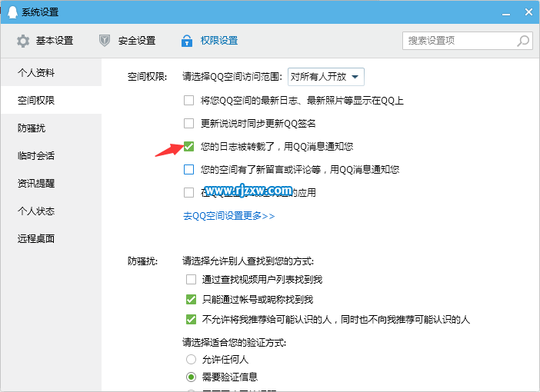The width and height of the screenshot is (540, 392).
Task: Click the 系统设置 window title
Action: 40,12
